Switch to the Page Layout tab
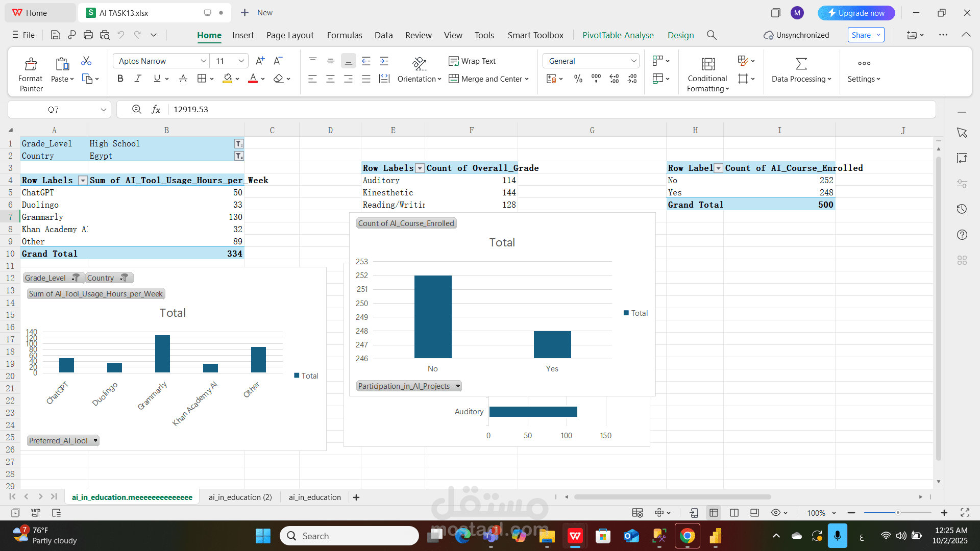The width and height of the screenshot is (980, 551). pos(290,35)
